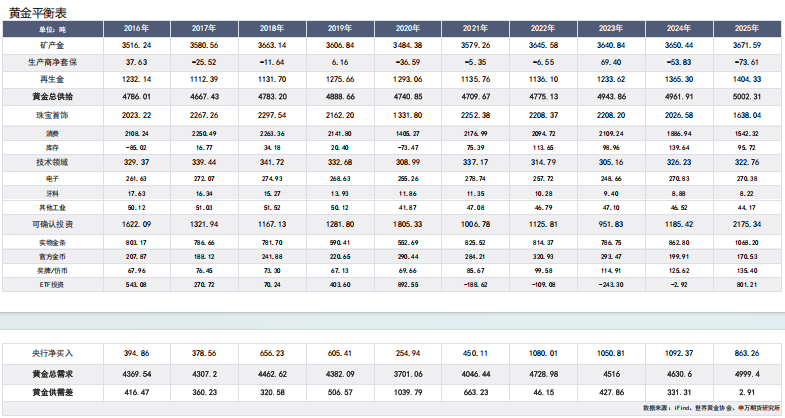
Task: Select the 单位: 吨 header cell
Action: click(x=53, y=29)
